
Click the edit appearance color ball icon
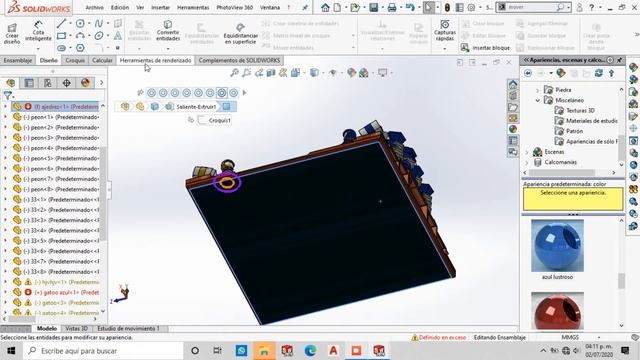(351, 73)
